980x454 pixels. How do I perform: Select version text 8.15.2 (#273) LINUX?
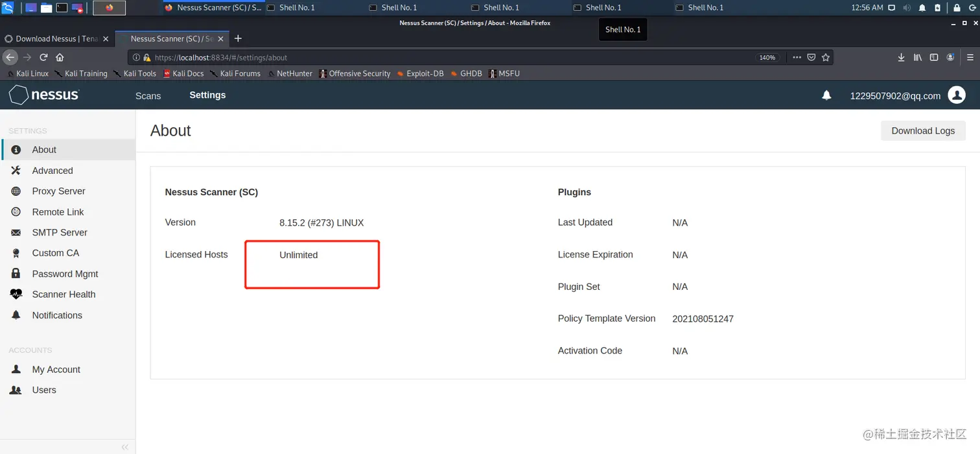click(x=321, y=222)
